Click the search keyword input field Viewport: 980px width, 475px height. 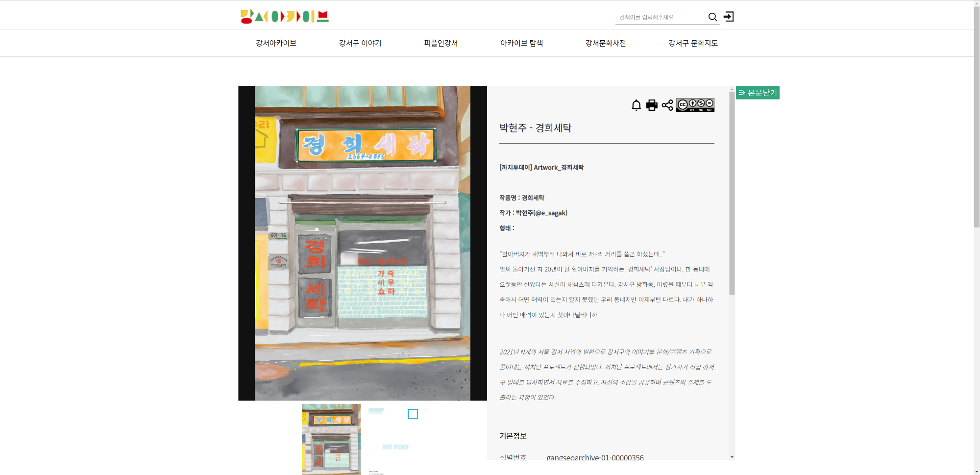click(x=661, y=17)
